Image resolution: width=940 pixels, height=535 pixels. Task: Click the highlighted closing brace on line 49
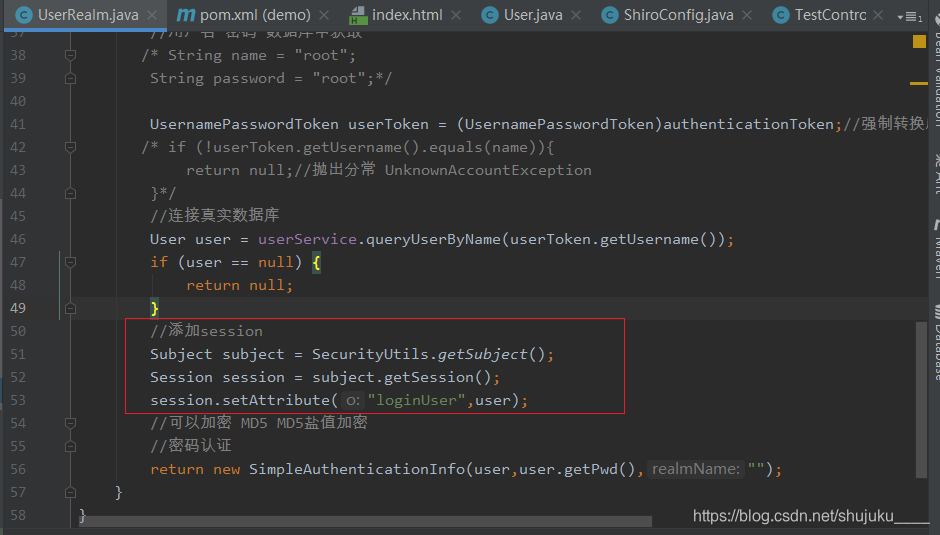pyautogui.click(x=155, y=308)
